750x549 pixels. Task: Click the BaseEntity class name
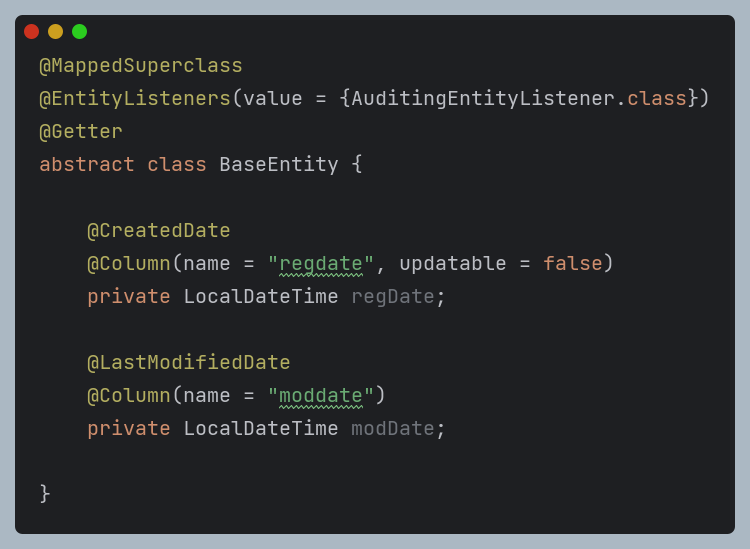point(279,165)
